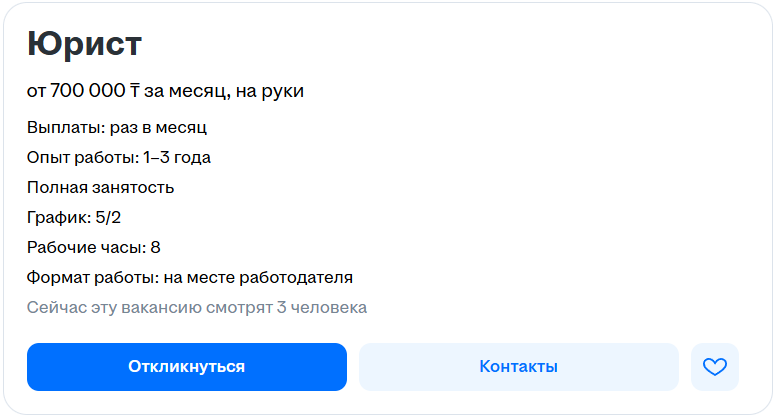Select the Юрист vacancy title

click(84, 44)
